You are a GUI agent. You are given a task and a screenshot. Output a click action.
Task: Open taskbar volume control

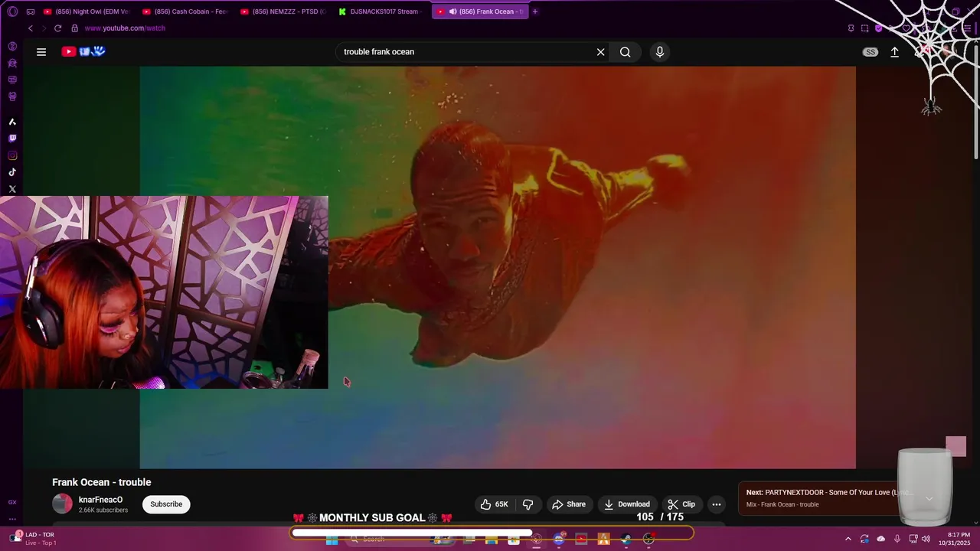(x=927, y=539)
